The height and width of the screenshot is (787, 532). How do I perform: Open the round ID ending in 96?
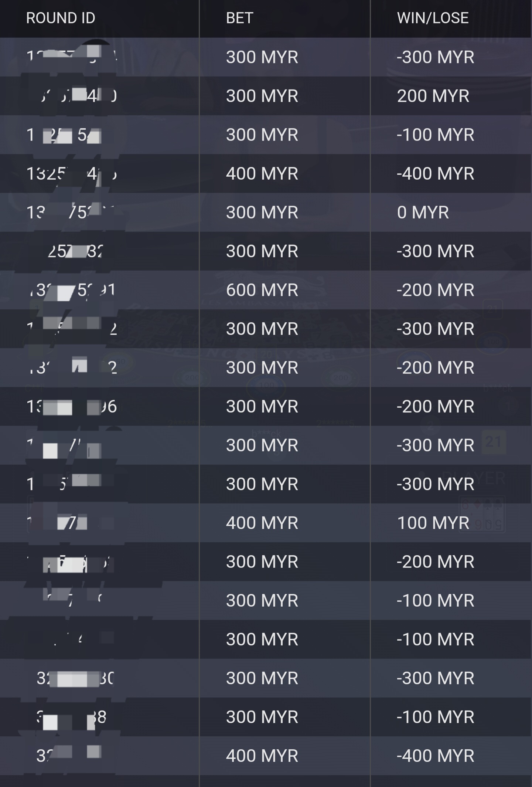(72, 407)
